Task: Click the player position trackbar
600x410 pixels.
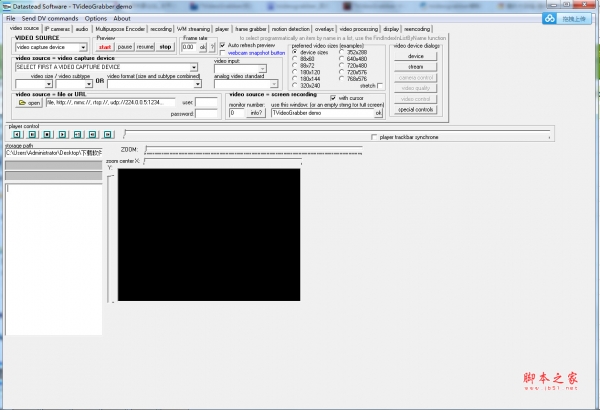Action: click(x=337, y=134)
